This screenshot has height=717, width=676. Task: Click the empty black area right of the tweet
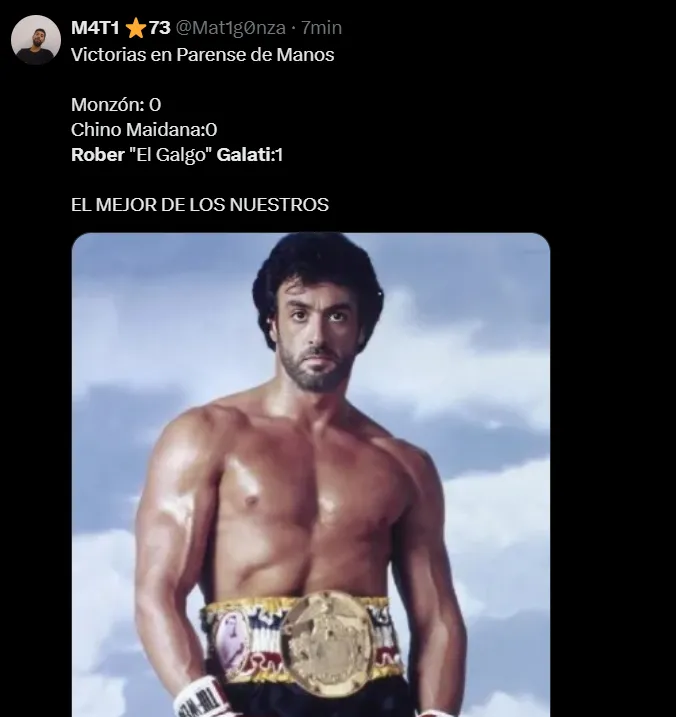point(613,366)
